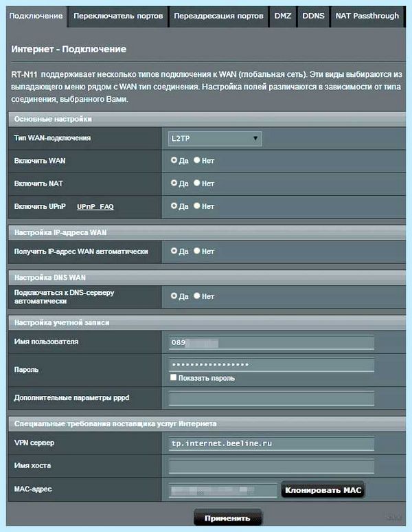The height and width of the screenshot is (532, 412).
Task: Click the Имя хоста input field
Action: tap(271, 466)
